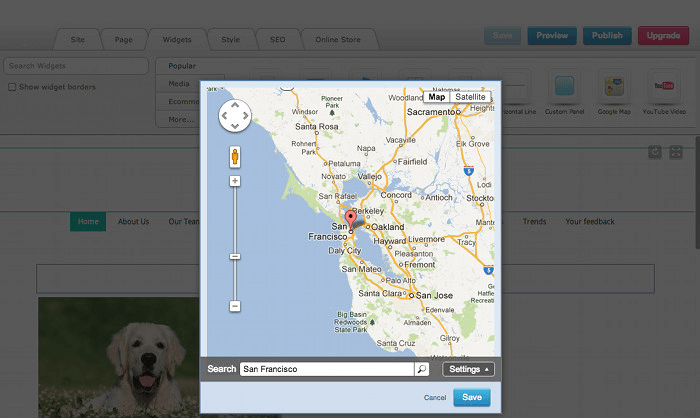Screen dimensions: 700x418
Task: Select the Custom Panel widget icon
Action: pyautogui.click(x=564, y=86)
